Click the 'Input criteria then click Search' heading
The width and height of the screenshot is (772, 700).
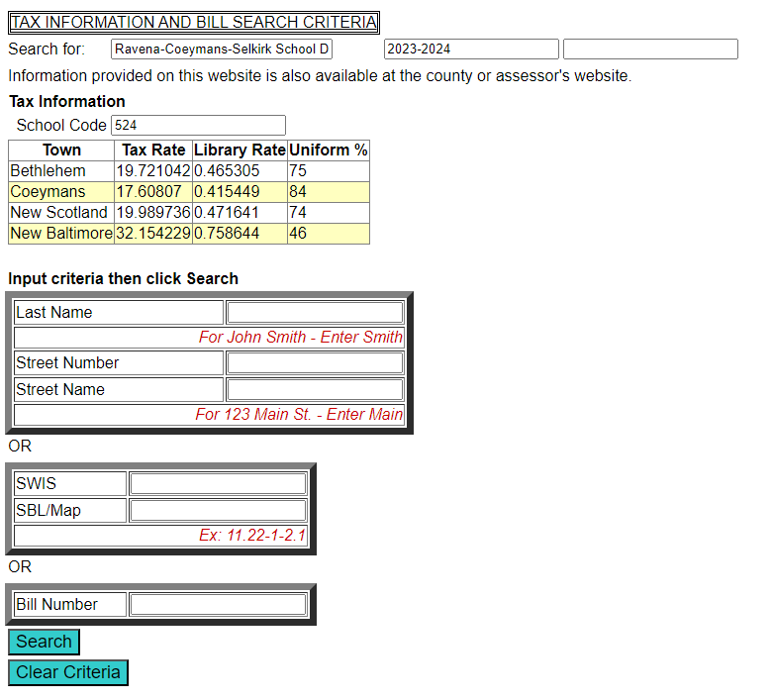coord(123,279)
